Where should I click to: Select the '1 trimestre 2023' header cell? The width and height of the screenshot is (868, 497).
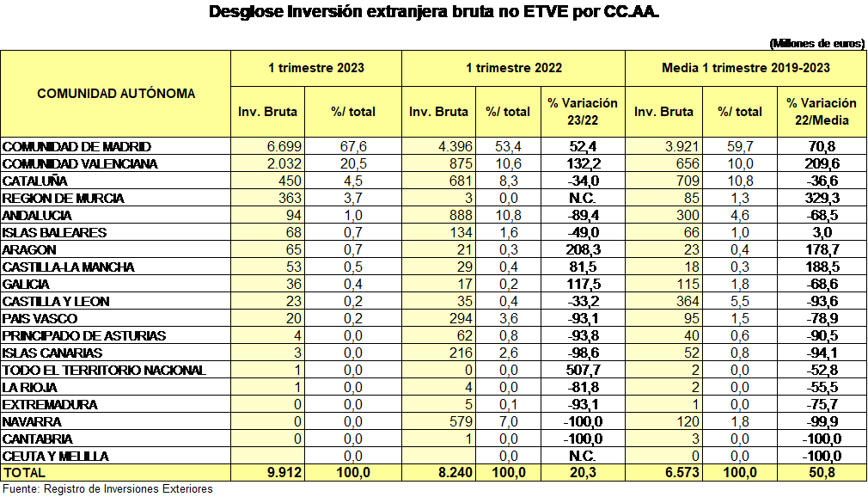[315, 68]
